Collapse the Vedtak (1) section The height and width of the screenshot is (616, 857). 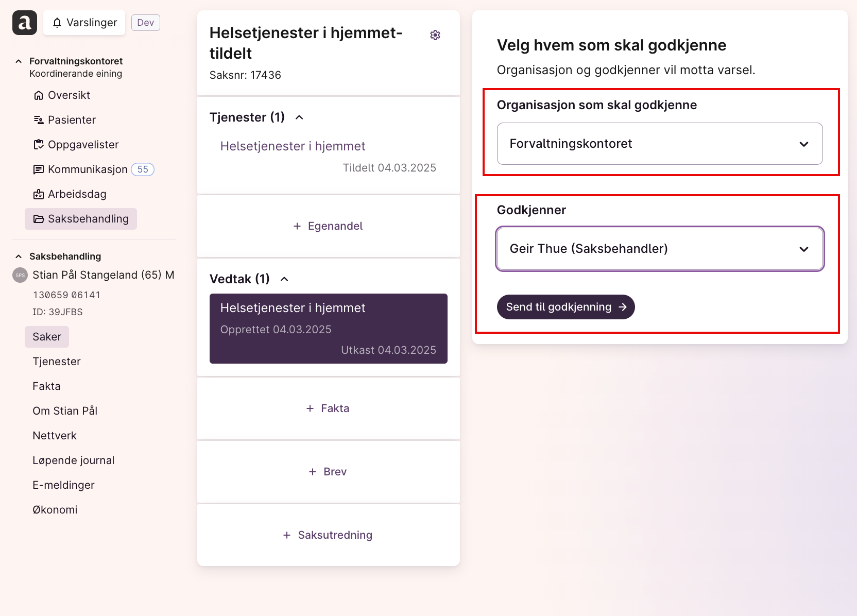(284, 279)
